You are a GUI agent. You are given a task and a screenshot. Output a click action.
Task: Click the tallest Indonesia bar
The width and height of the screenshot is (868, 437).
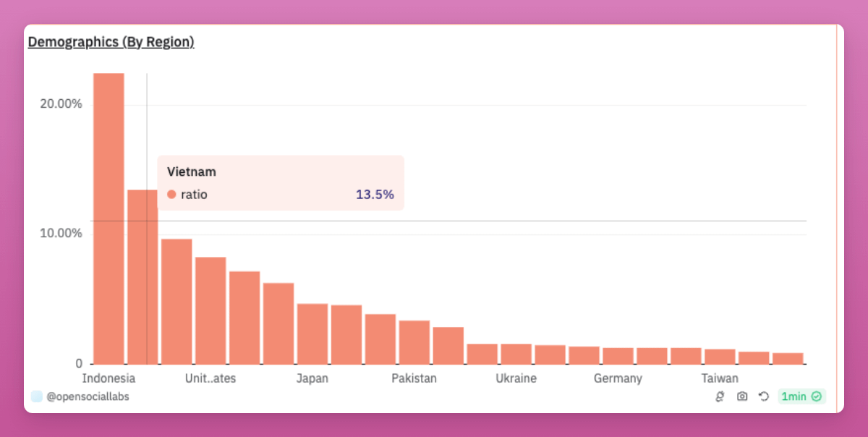point(109,217)
